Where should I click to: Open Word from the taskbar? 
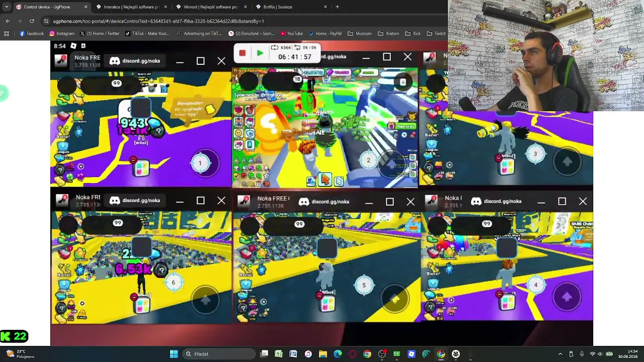pos(293,354)
